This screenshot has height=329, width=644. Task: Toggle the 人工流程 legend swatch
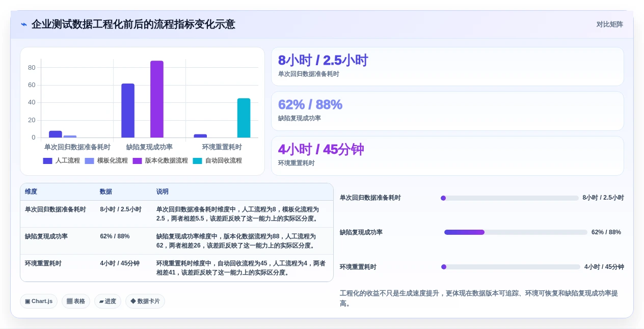pyautogui.click(x=47, y=160)
